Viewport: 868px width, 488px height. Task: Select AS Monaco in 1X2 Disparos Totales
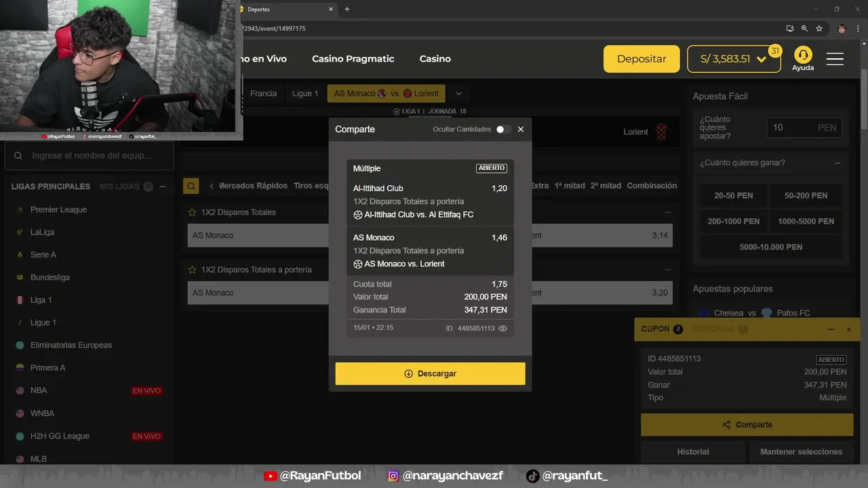[258, 235]
